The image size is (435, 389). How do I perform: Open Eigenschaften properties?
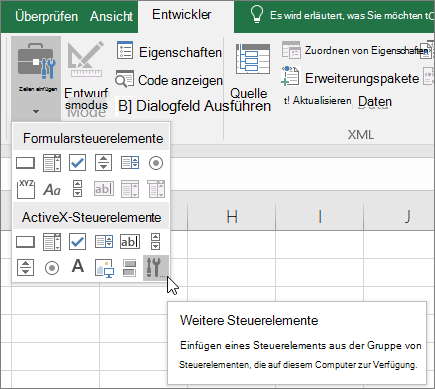point(169,52)
